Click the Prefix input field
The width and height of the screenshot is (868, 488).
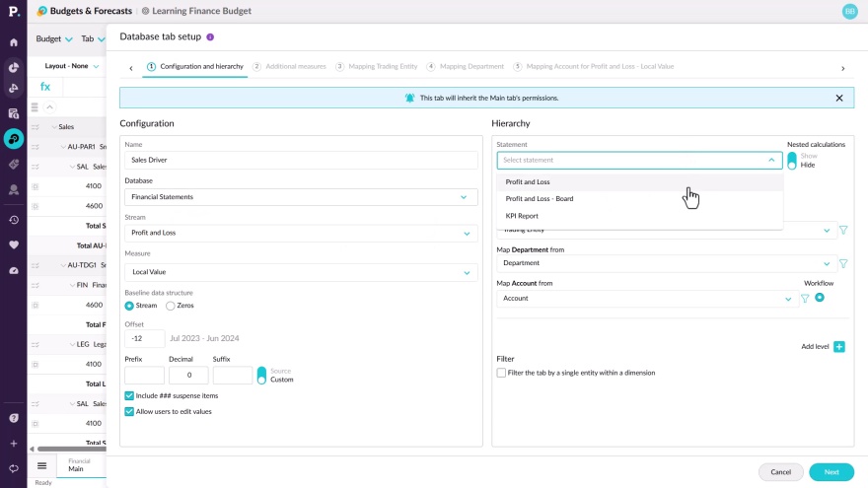click(144, 376)
